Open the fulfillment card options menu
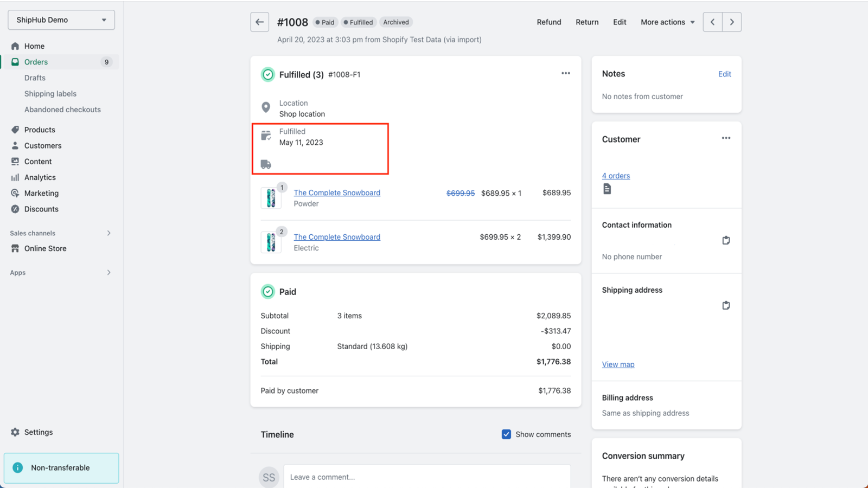This screenshot has width=868, height=488. point(565,73)
